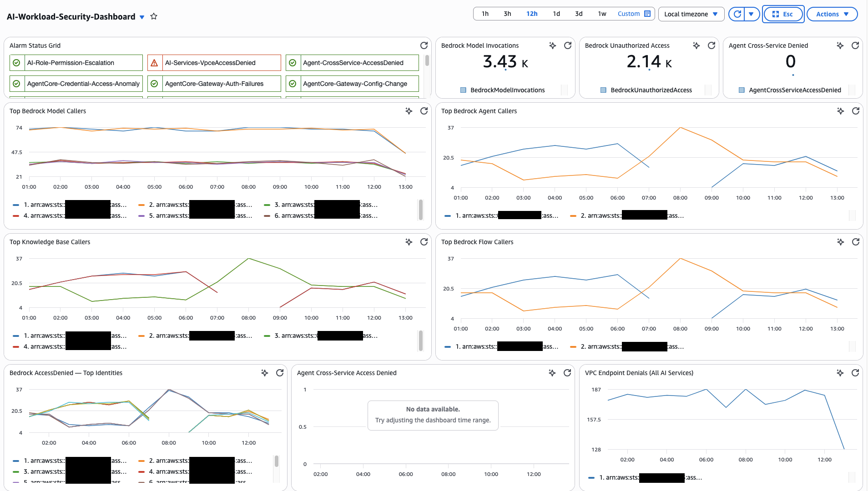Image resolution: width=868 pixels, height=491 pixels.
Task: Open the dashboard name dropdown arrow
Action: (x=142, y=17)
